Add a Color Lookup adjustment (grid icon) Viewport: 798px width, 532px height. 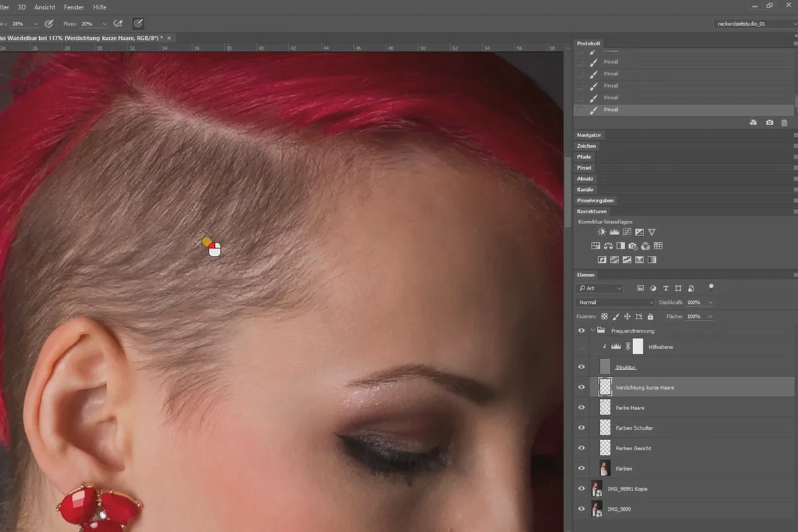point(658,246)
